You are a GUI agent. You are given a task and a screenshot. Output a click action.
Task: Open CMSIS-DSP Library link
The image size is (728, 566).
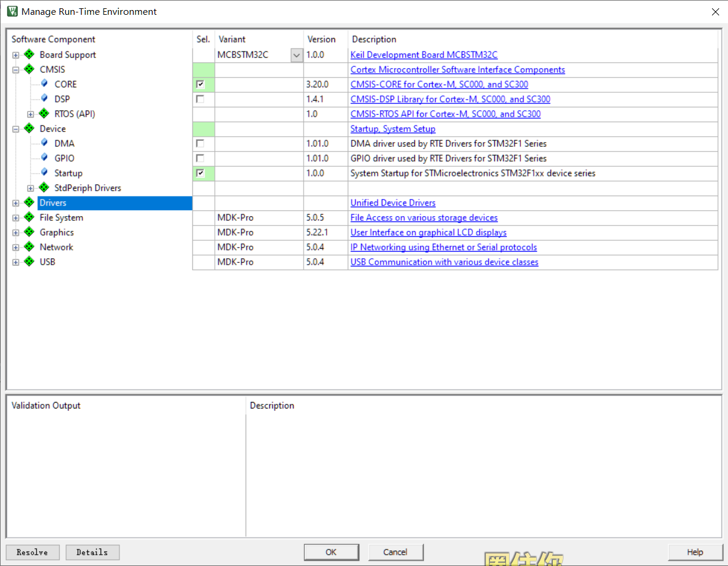tap(450, 99)
